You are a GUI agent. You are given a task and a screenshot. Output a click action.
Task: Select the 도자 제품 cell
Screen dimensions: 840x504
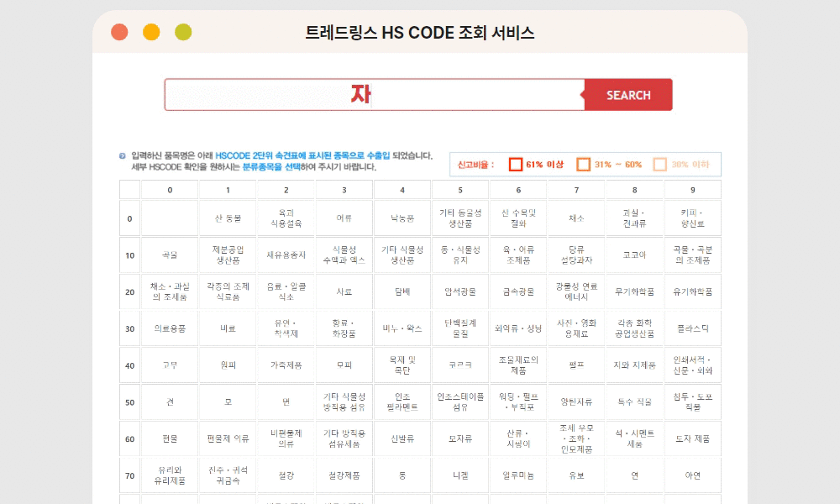coord(693,438)
